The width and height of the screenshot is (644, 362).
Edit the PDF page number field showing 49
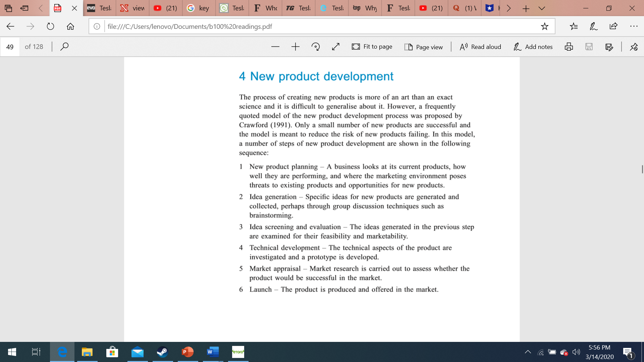pos(10,47)
